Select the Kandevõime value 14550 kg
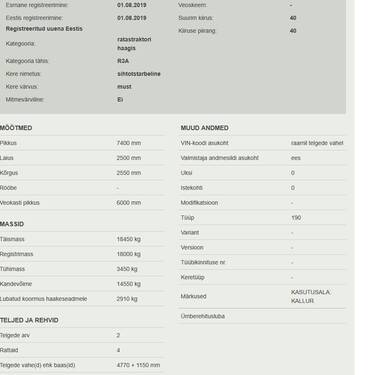The width and height of the screenshot is (368, 375). (x=129, y=284)
